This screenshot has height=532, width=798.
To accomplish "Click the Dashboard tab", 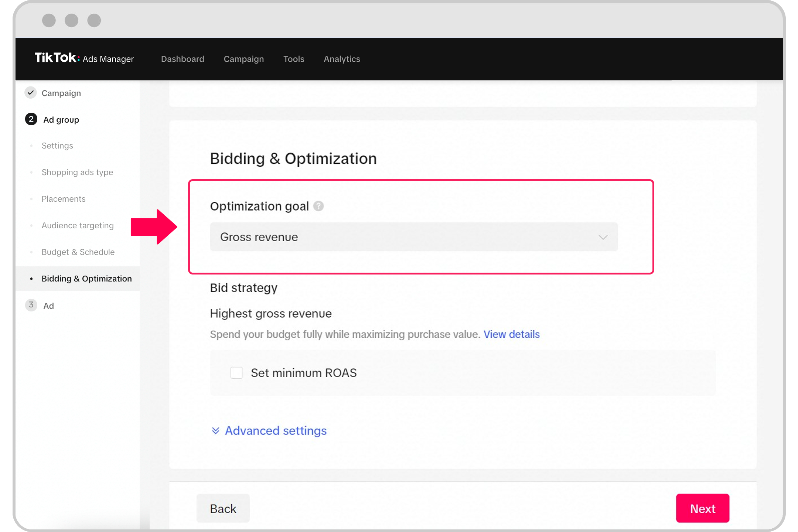I will pyautogui.click(x=182, y=59).
